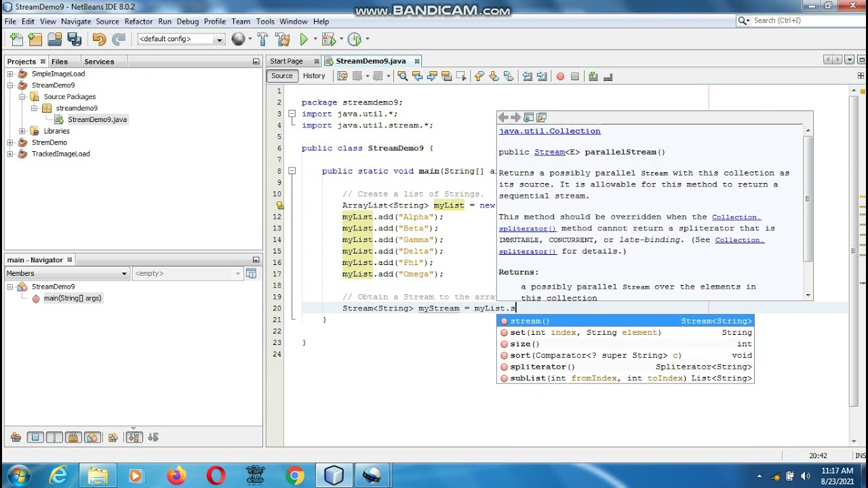Switch to the Services tab

(99, 62)
